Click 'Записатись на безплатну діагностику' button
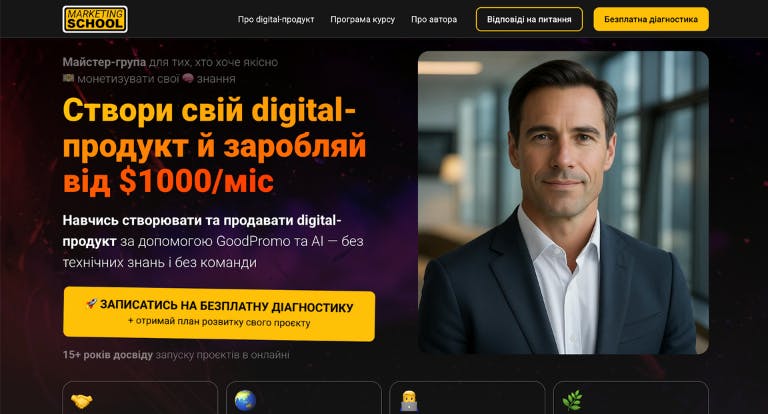 219,314
